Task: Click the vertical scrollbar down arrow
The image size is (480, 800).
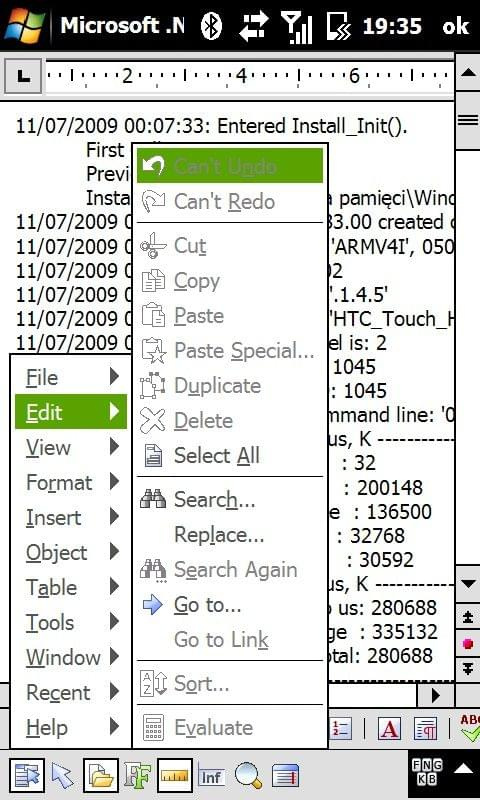Action: (469, 584)
